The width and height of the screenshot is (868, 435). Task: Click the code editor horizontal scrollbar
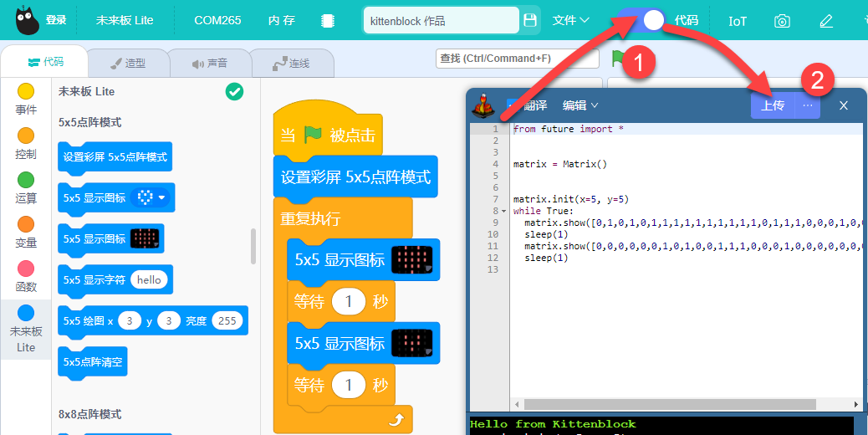tap(669, 405)
